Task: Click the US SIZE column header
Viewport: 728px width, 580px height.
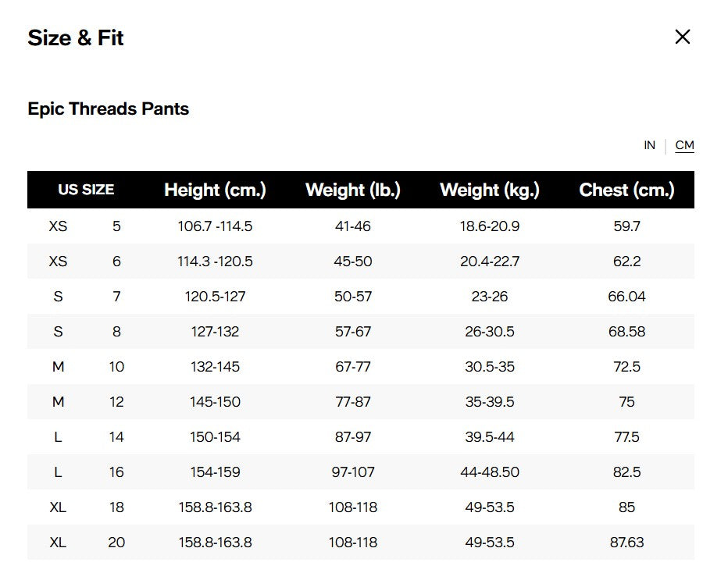Action: click(x=86, y=190)
